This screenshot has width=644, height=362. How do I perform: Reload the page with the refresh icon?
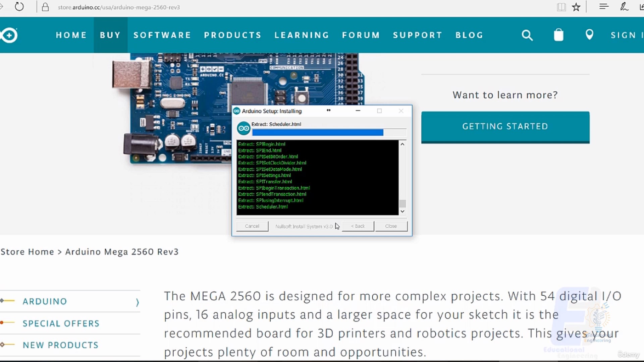click(x=19, y=7)
